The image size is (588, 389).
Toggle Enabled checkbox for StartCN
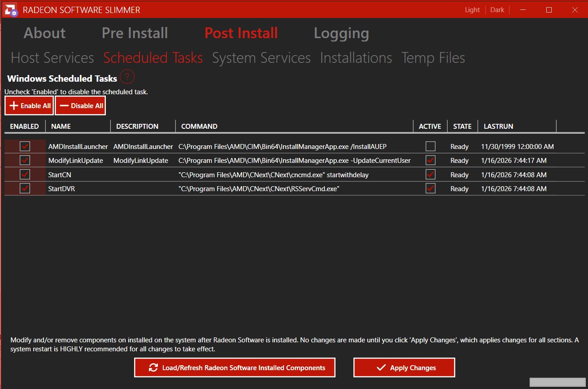tap(25, 175)
